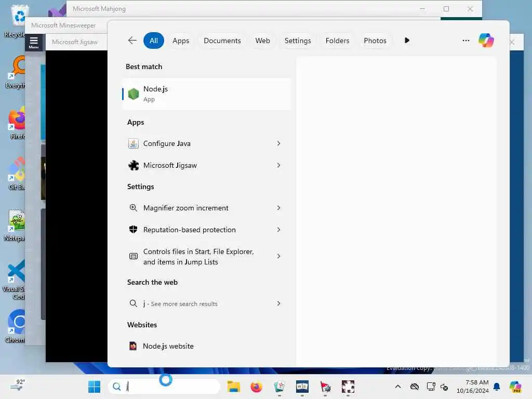The image size is (532, 399).
Task: Open the notifications bell icon
Action: (x=497, y=387)
